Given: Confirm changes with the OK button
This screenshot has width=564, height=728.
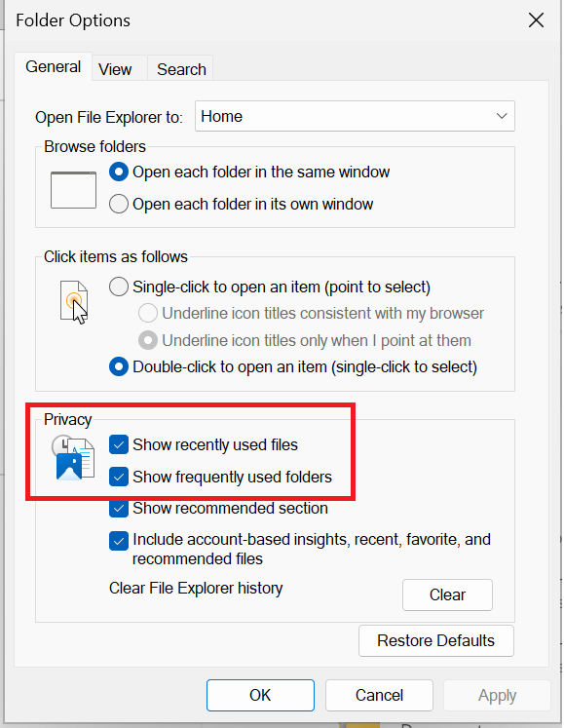Looking at the screenshot, I should click(260, 695).
